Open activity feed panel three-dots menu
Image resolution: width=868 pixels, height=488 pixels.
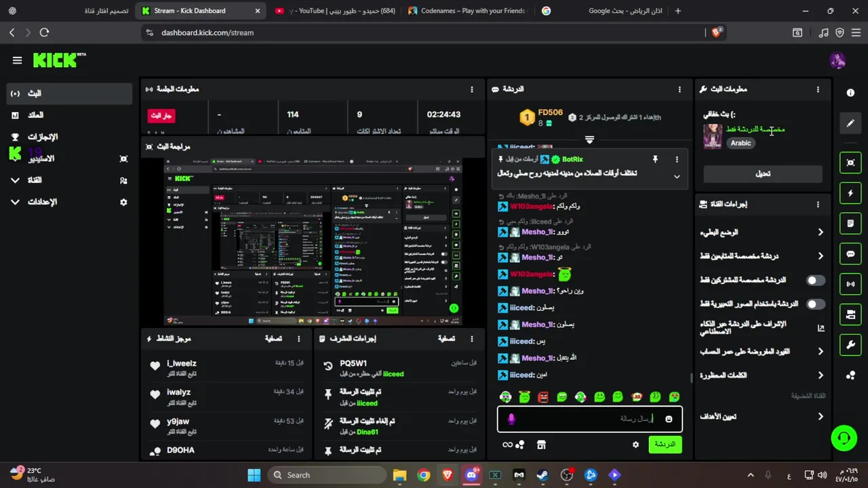point(298,339)
